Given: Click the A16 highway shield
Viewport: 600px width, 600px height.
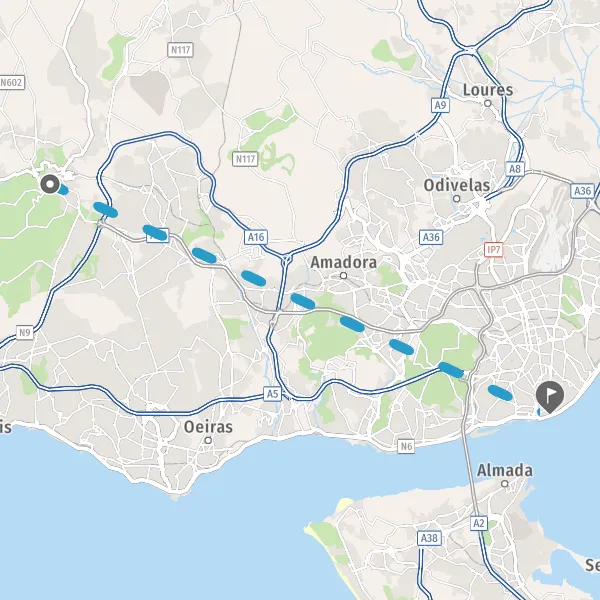Looking at the screenshot, I should tap(256, 237).
